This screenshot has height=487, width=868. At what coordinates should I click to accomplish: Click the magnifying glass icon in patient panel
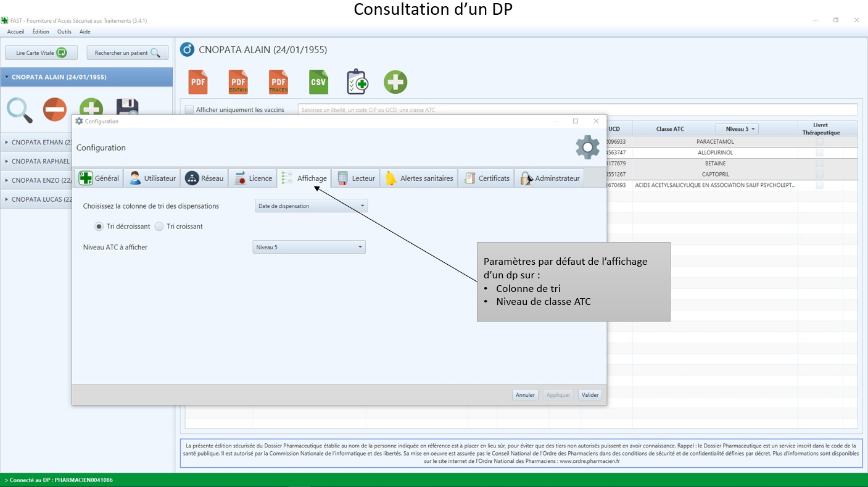click(x=20, y=109)
